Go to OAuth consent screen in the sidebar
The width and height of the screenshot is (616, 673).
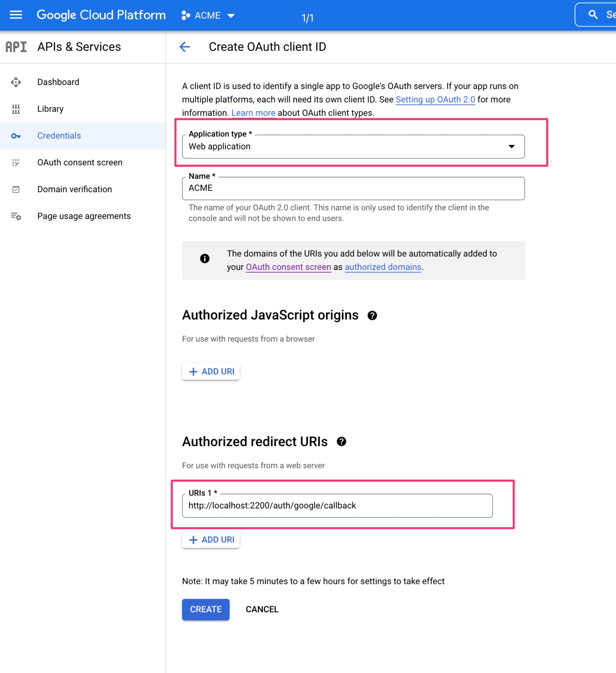pos(79,163)
